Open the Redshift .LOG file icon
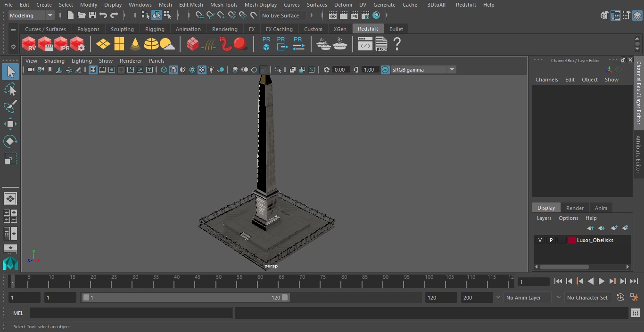The image size is (644, 332). coord(381,44)
